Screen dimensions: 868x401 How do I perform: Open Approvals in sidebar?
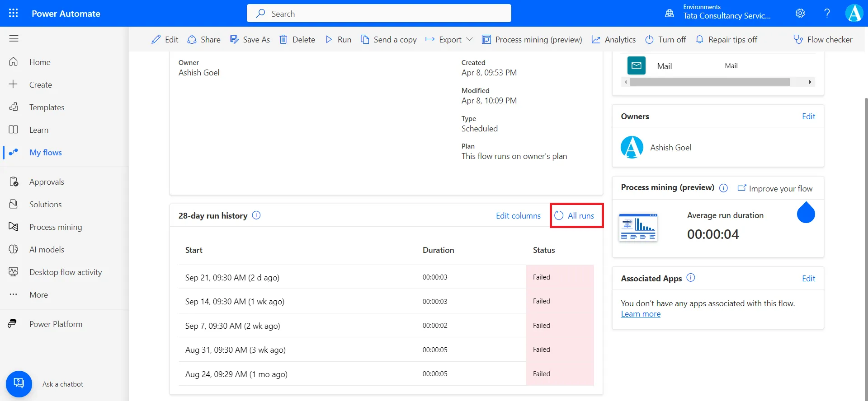[x=64, y=182]
